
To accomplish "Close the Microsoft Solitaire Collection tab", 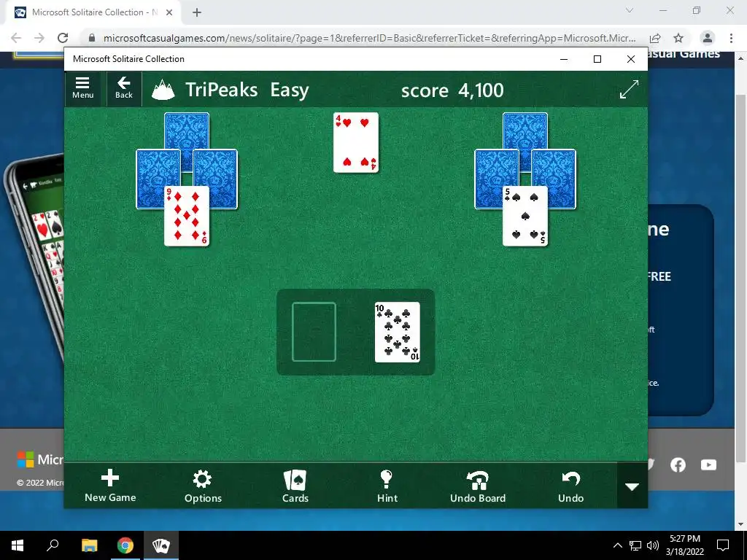I will (x=169, y=12).
